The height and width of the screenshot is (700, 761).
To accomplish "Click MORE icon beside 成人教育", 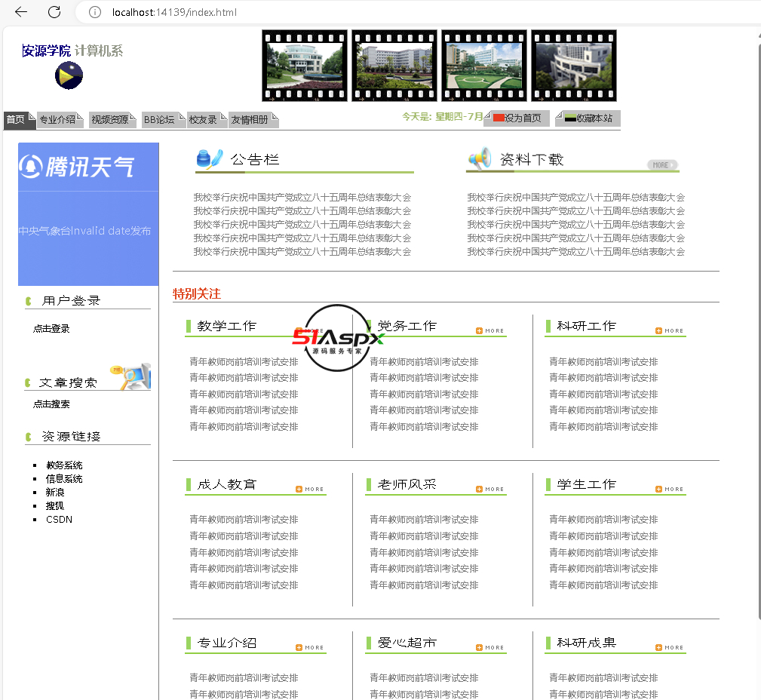I will (310, 490).
